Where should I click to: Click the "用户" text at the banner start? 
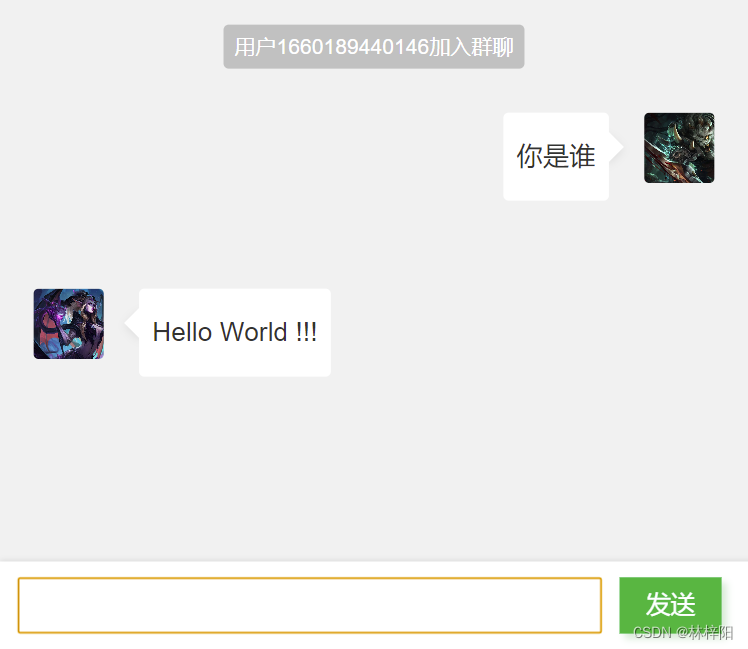tap(255, 47)
